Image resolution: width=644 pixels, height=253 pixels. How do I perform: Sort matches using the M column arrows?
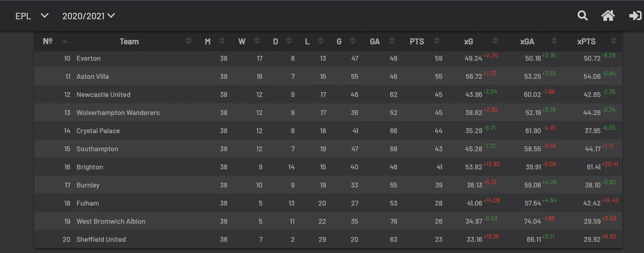[x=222, y=41]
